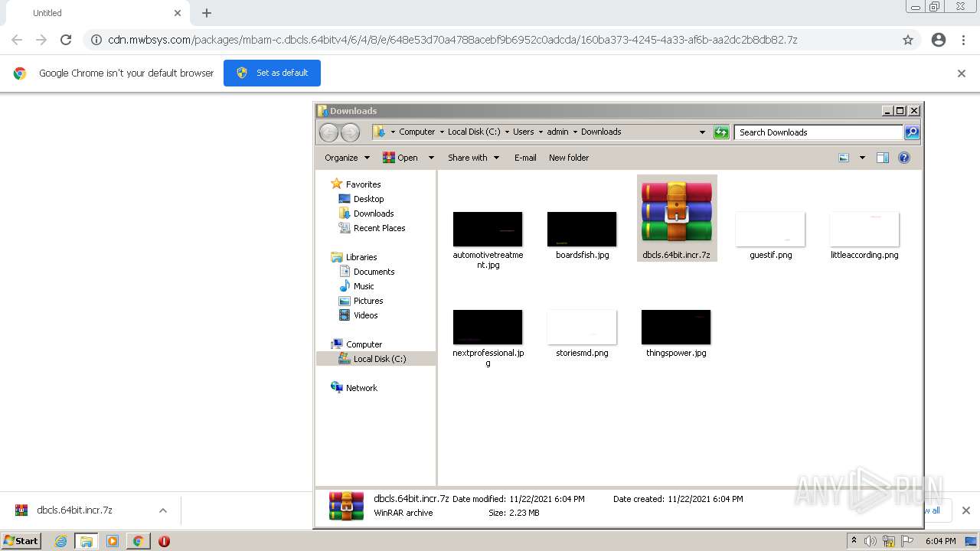
Task: Open Chrome's three-dot menu
Action: click(x=963, y=40)
